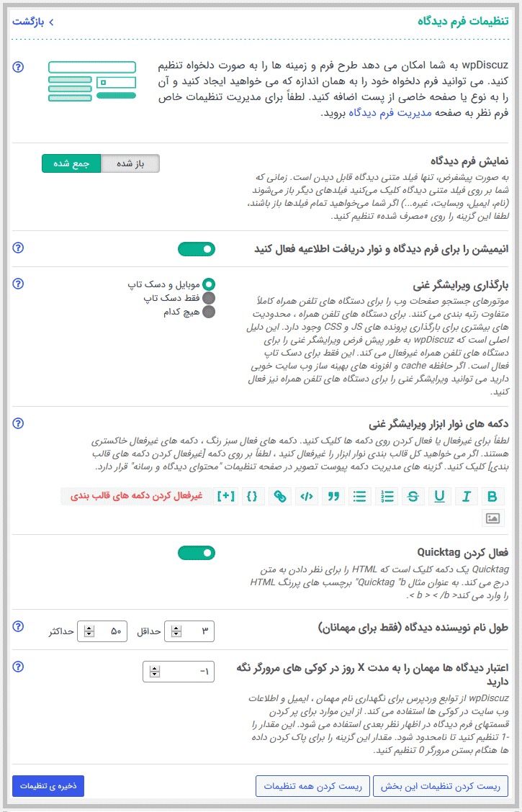
Task: Toggle the link toolbar button
Action: coord(279,496)
